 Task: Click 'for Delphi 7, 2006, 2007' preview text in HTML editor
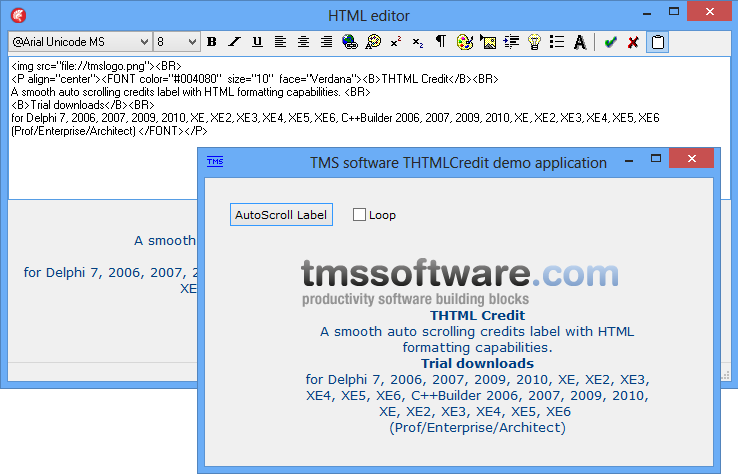(x=110, y=272)
